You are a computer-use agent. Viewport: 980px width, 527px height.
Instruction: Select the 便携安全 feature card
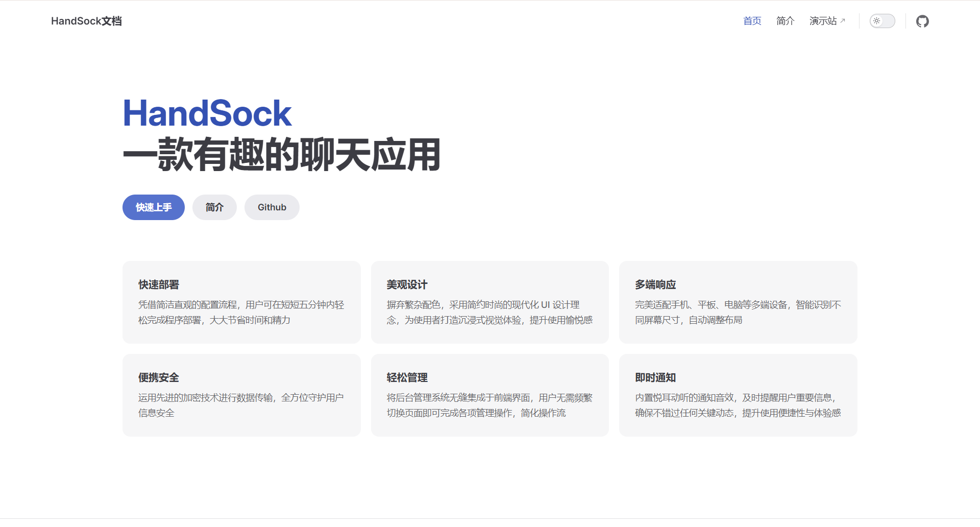coord(241,395)
